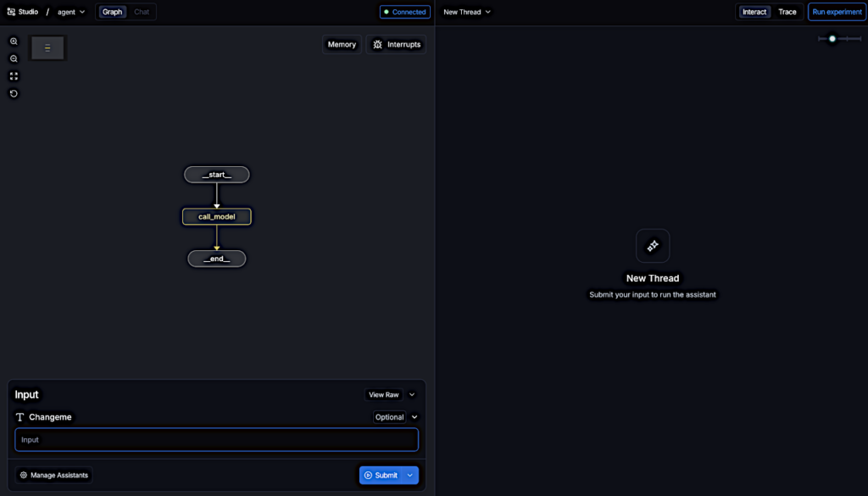Click the sparkle New Thread icon
The width and height of the screenshot is (868, 496).
tap(653, 246)
